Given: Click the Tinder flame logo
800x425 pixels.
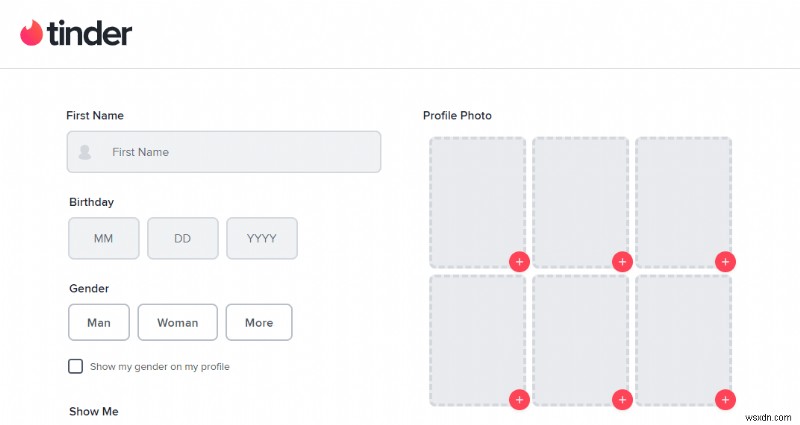Looking at the screenshot, I should pos(31,33).
